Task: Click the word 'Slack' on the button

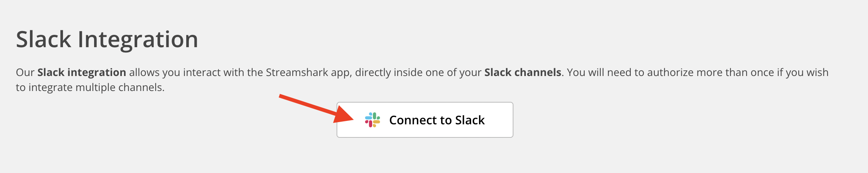Action: tap(470, 120)
